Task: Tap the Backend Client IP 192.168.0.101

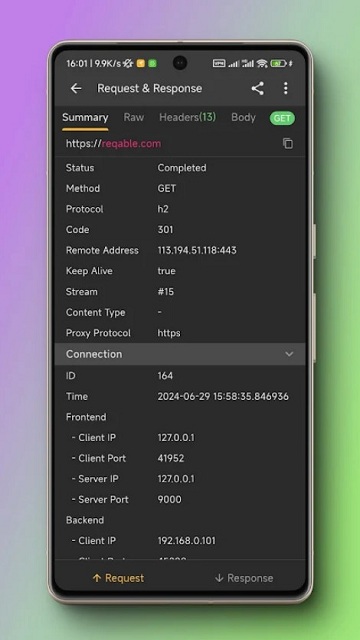Action: coord(187,540)
